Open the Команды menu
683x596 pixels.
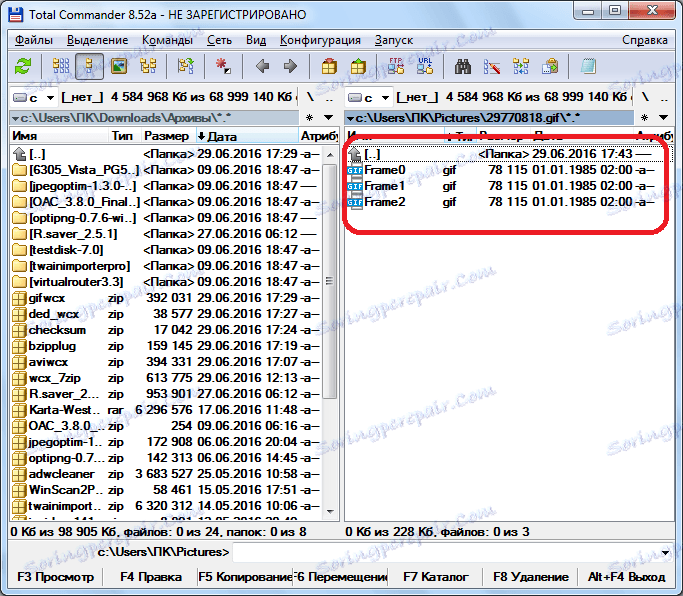167,40
